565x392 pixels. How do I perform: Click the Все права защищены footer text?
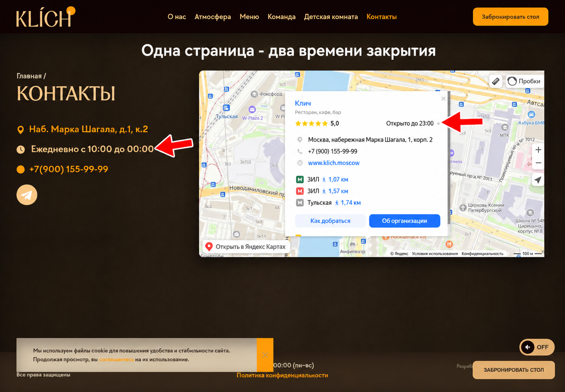[43, 375]
